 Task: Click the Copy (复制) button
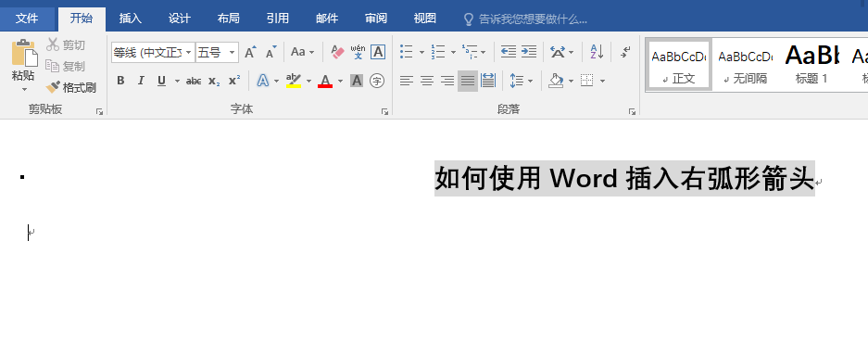(66, 66)
